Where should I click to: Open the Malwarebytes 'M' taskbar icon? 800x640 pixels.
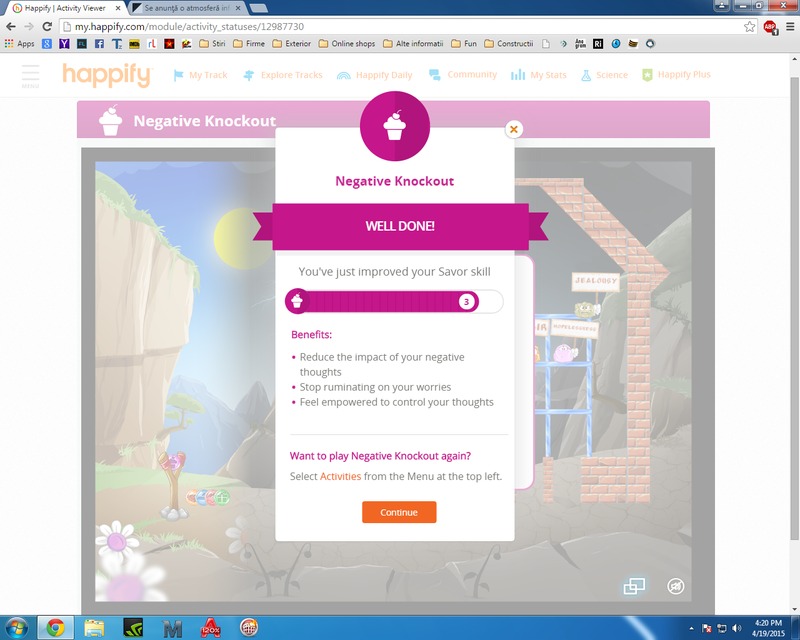[172, 628]
